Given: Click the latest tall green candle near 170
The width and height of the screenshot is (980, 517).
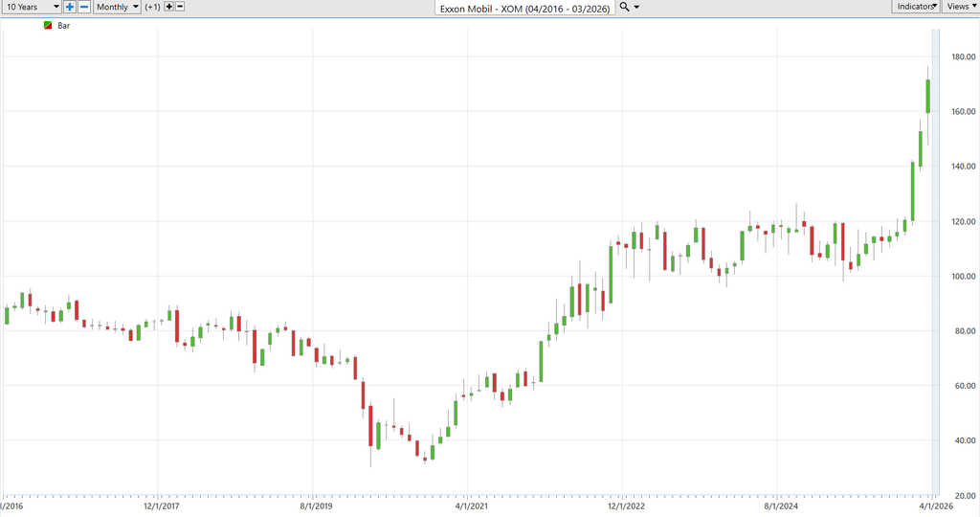Looking at the screenshot, I should [928, 96].
